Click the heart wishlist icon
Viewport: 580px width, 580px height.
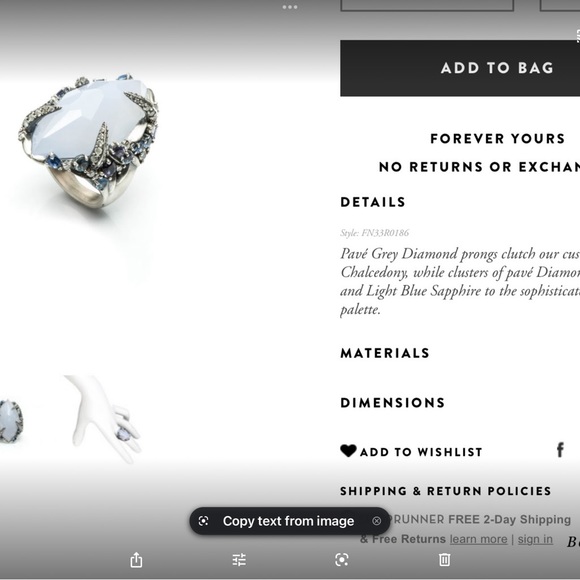pyautogui.click(x=348, y=451)
